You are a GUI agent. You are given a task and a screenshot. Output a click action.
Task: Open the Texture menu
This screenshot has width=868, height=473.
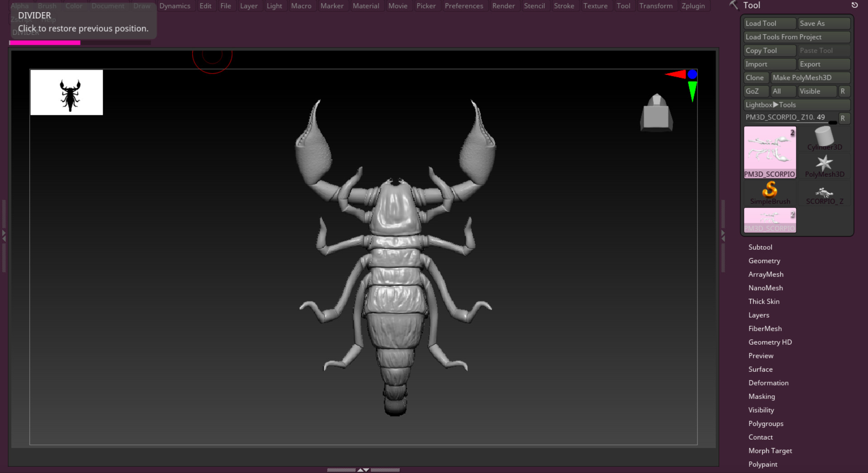pos(595,6)
